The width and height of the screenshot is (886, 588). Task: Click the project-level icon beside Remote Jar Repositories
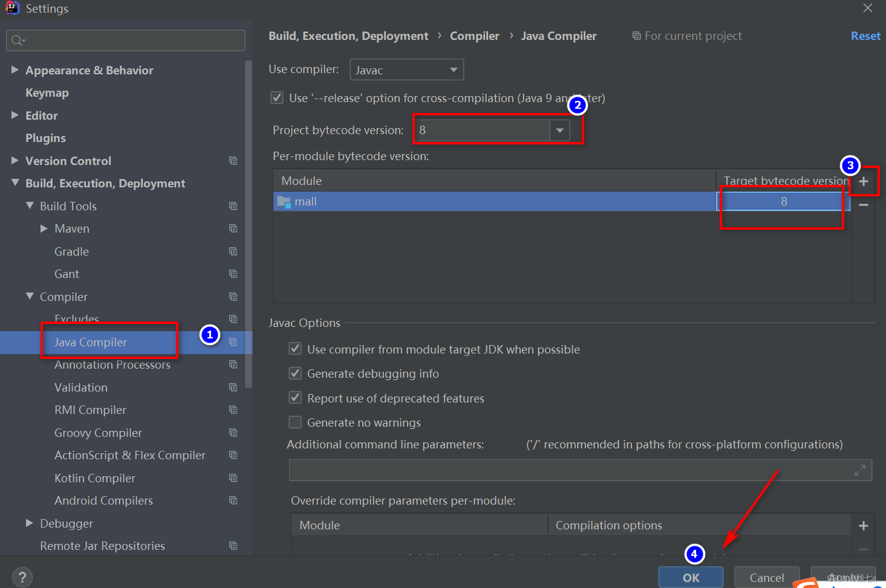click(x=233, y=546)
